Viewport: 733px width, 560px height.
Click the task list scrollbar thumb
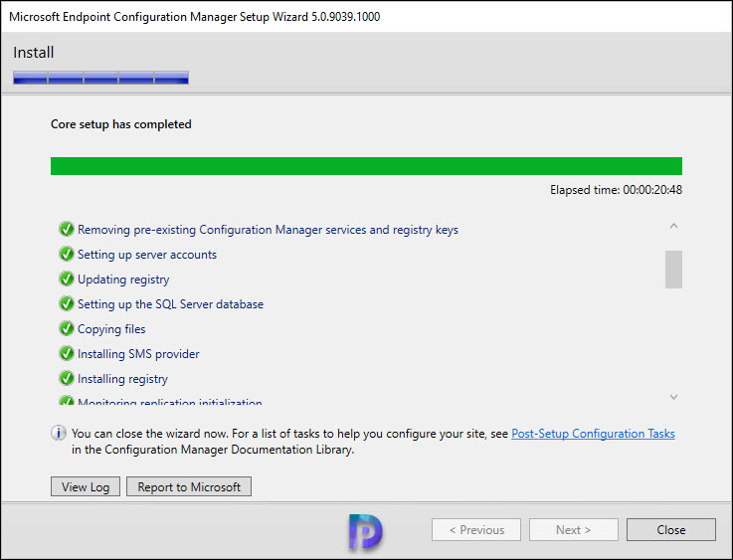tap(673, 270)
